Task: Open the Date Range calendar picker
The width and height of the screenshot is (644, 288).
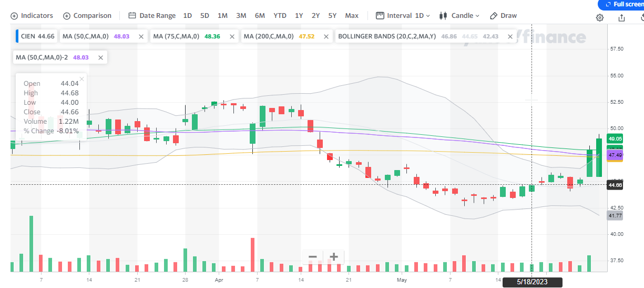Action: pyautogui.click(x=152, y=16)
